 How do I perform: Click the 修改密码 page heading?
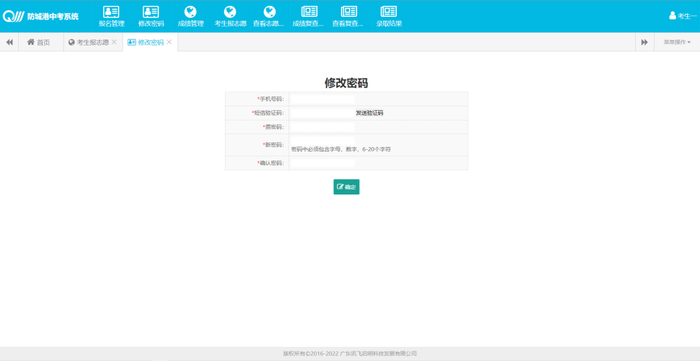point(346,83)
